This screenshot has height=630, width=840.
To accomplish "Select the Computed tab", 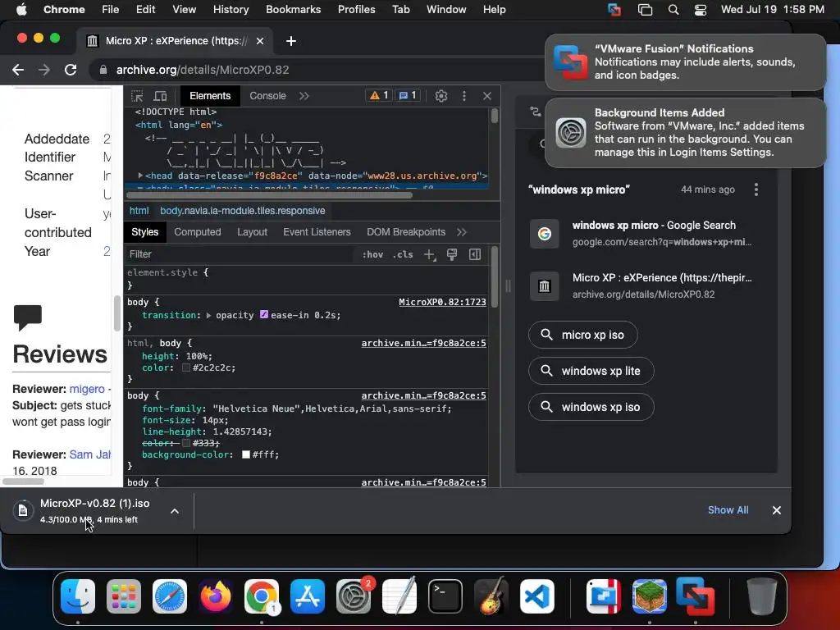I will [197, 232].
